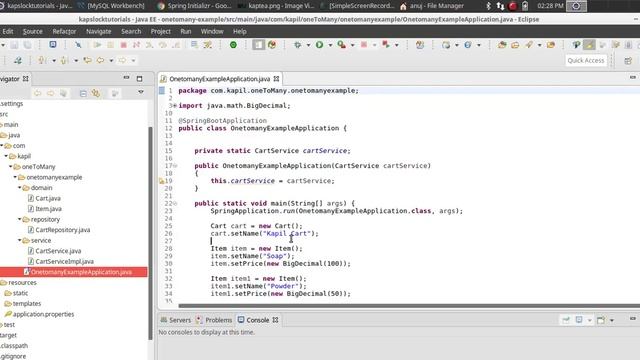The width and height of the screenshot is (640, 360).
Task: Click the Next Annotation icon
Action: click(42, 60)
